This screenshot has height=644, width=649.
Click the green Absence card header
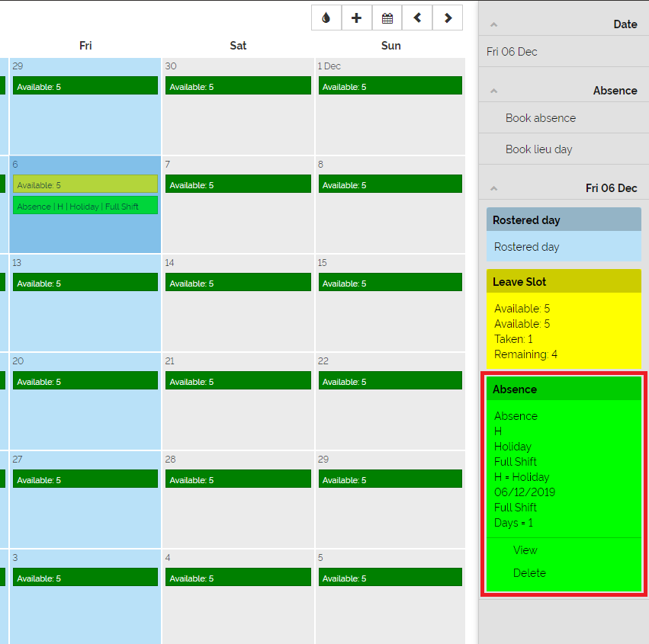coord(564,389)
